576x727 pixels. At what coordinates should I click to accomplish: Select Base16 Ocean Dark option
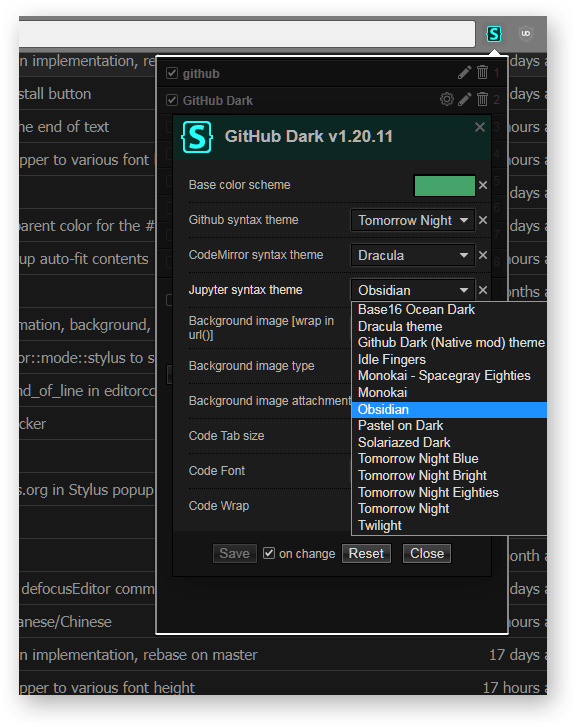click(450, 309)
